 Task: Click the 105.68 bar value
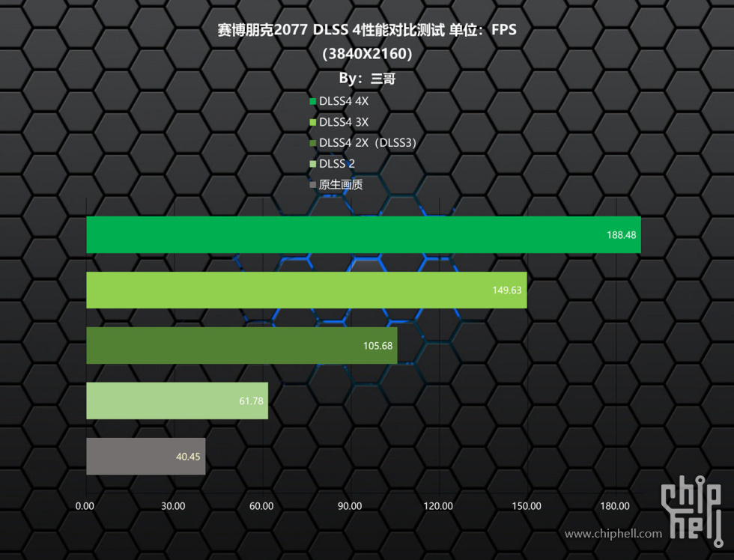(x=377, y=346)
